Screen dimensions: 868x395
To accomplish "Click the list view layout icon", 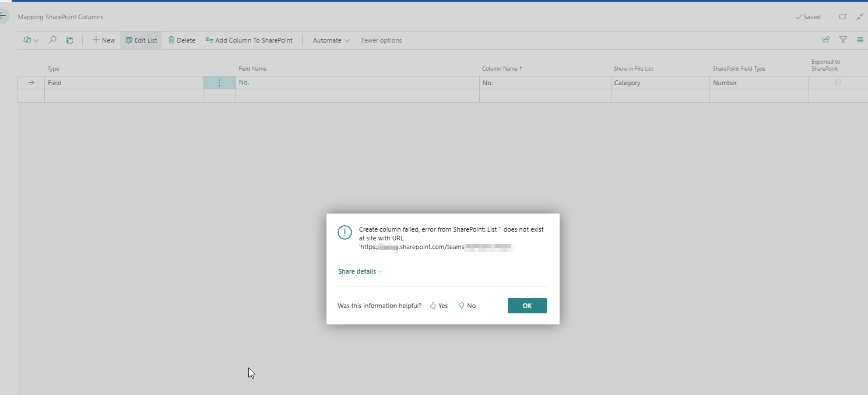I will [860, 40].
